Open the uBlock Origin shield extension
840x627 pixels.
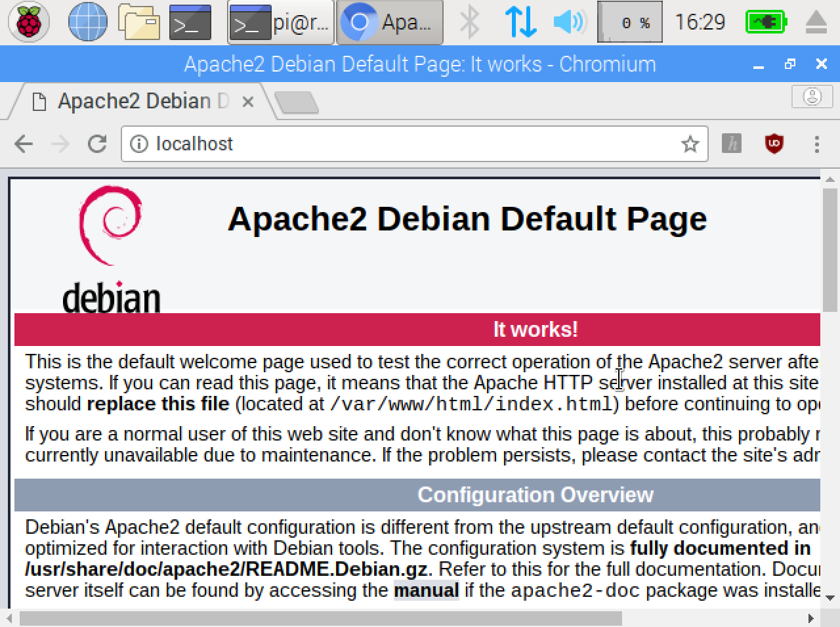click(x=774, y=144)
